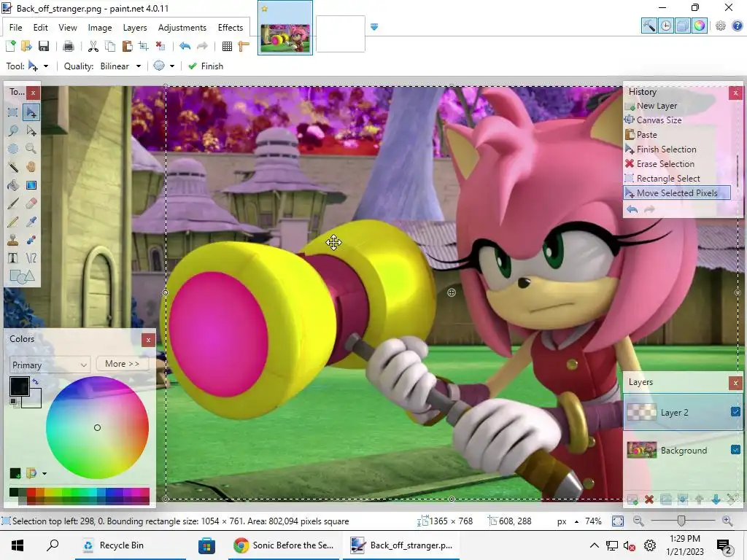This screenshot has width=747, height=560.
Task: Toggle the rulers toolbar icon
Action: click(x=244, y=46)
